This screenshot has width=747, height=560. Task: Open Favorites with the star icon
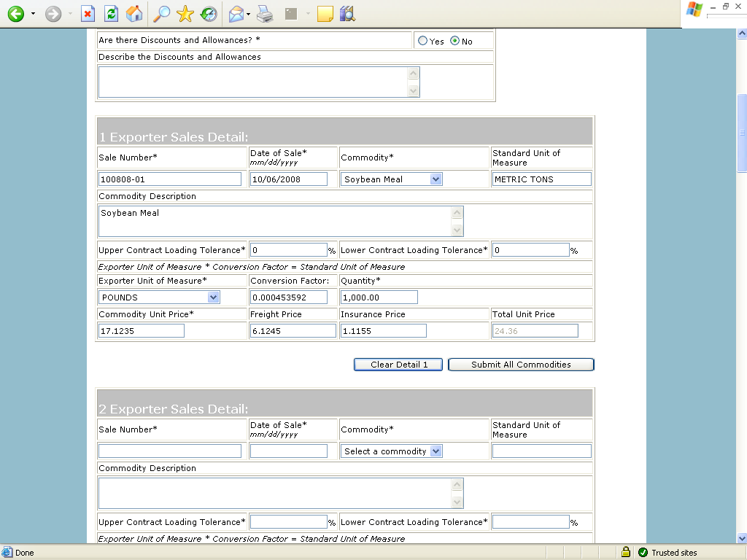185,13
